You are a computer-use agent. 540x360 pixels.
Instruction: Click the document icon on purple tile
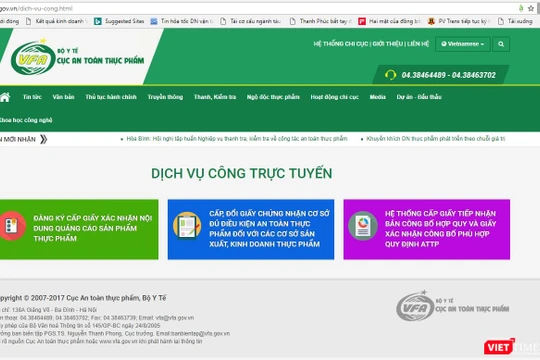(x=363, y=226)
